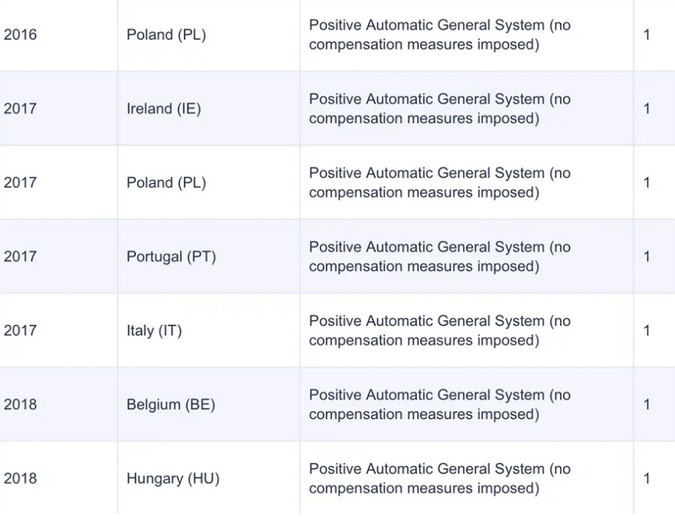Select the decision text in Portugal row
The height and width of the screenshot is (519, 675).
[440, 256]
